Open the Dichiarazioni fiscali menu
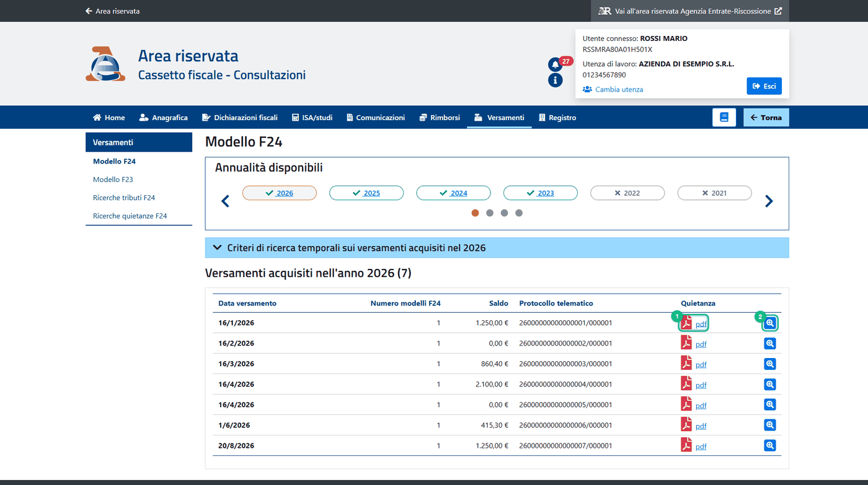 pyautogui.click(x=239, y=118)
